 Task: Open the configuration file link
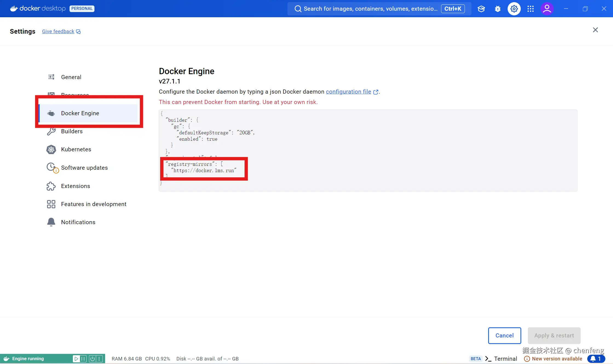click(348, 92)
